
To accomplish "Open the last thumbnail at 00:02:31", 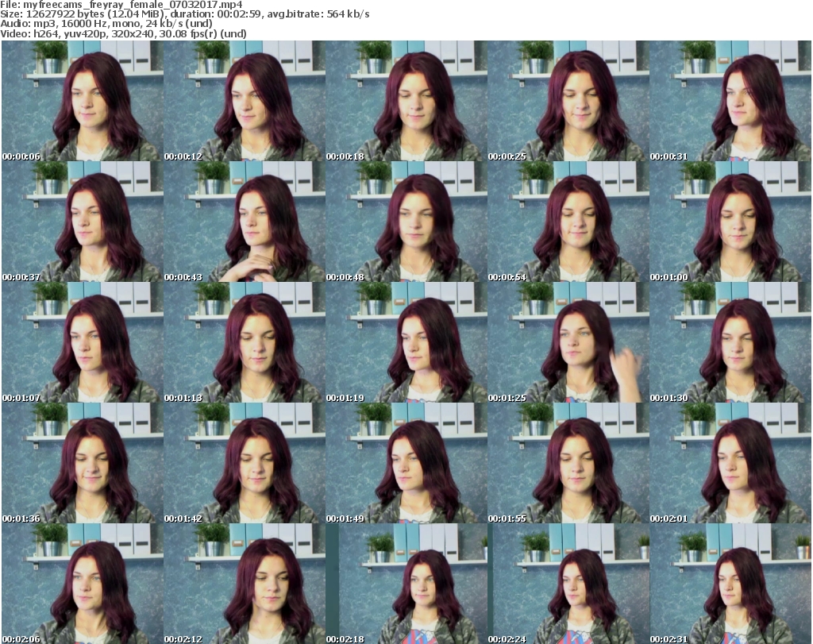I will click(730, 584).
